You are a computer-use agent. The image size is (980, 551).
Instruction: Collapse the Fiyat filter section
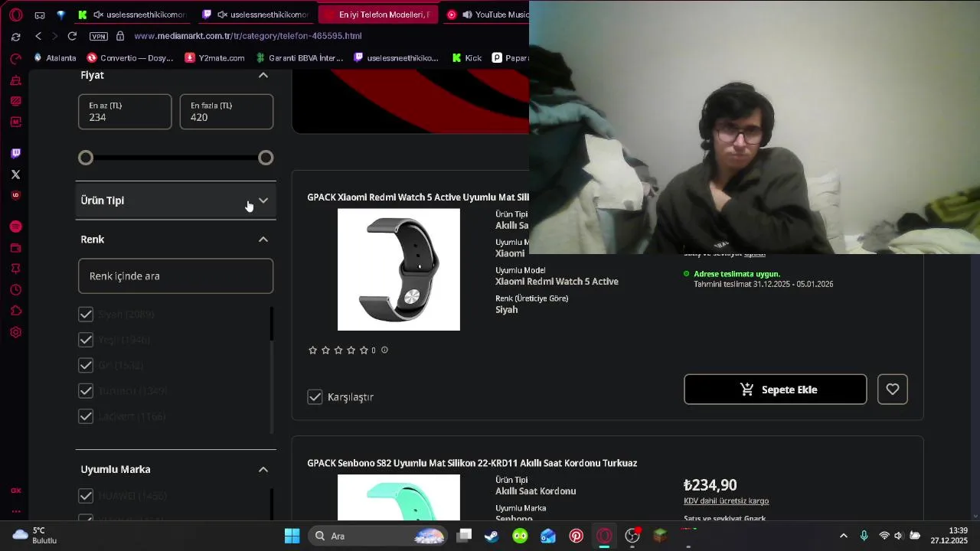click(263, 75)
